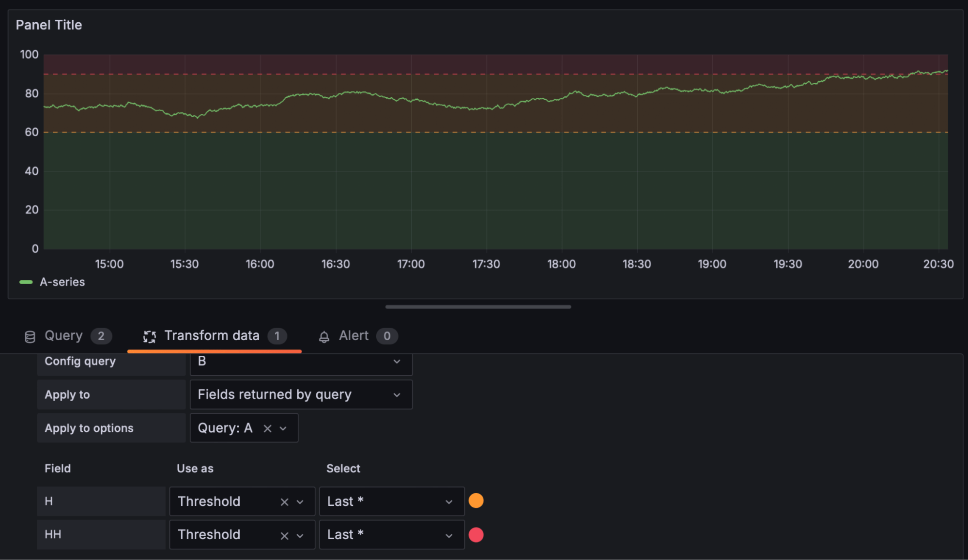Switch to the Query tab
The width and height of the screenshot is (968, 560).
click(63, 336)
